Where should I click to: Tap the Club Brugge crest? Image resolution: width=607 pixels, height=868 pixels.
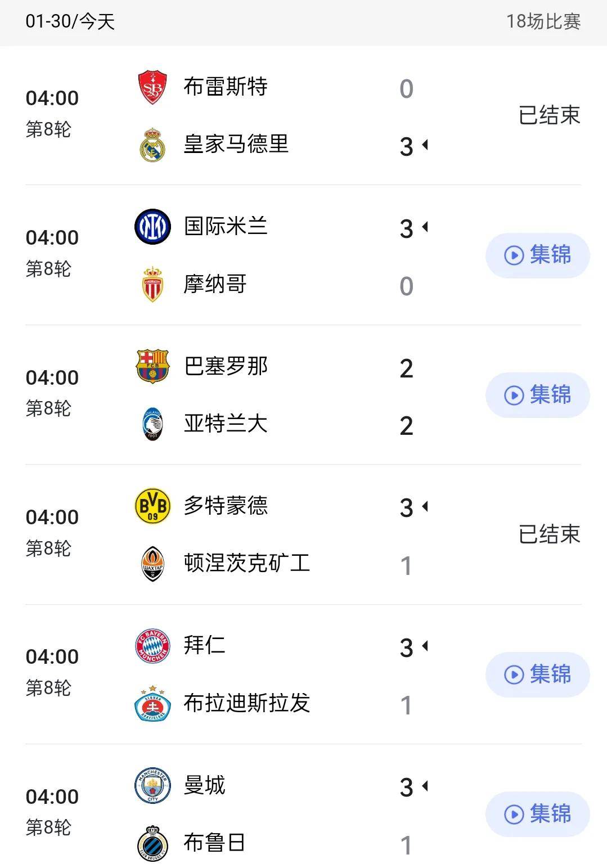152,843
